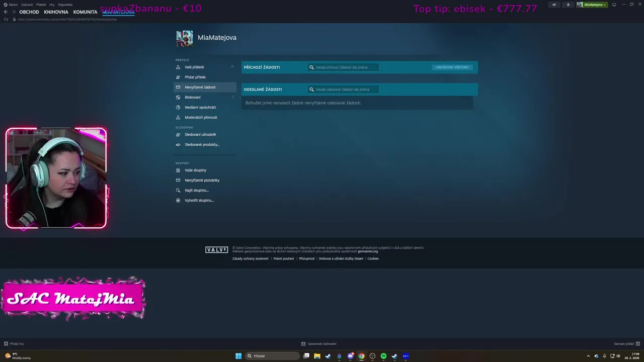Open the weather widget on taskbar
Image resolution: width=644 pixels, height=362 pixels.
tap(18, 356)
